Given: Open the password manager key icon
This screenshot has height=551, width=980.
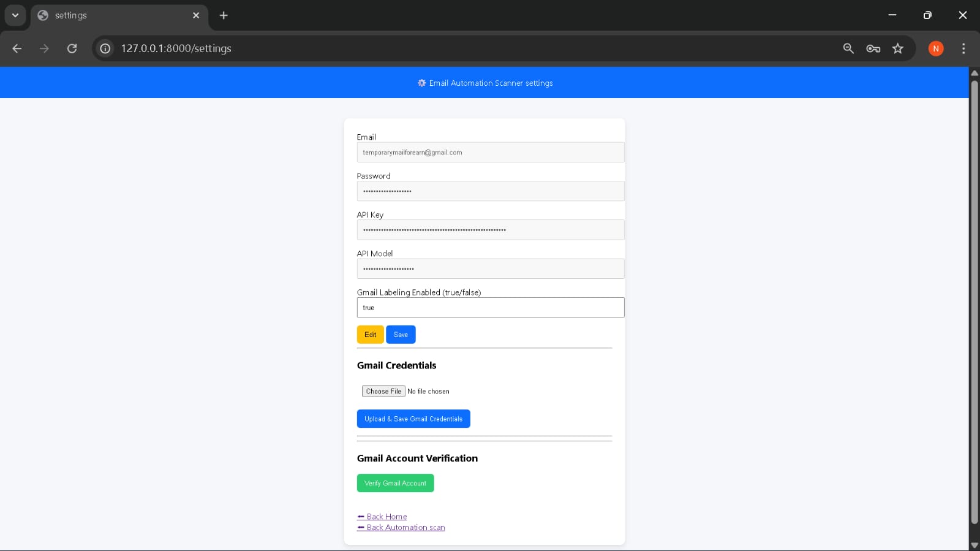Looking at the screenshot, I should (x=873, y=48).
